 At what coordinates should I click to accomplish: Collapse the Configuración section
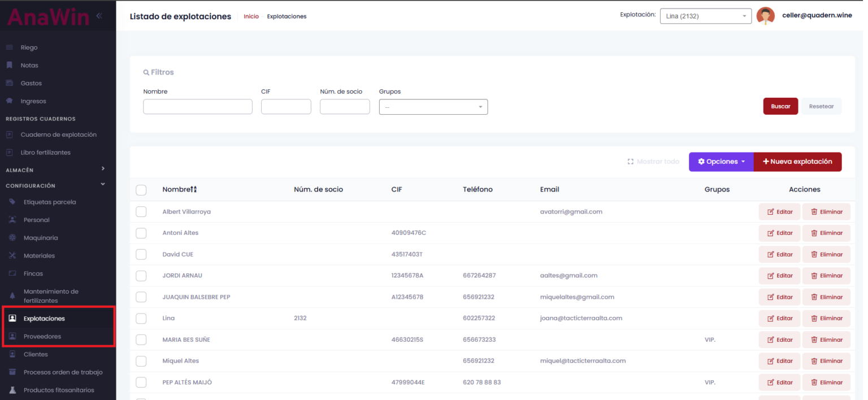[x=103, y=184]
